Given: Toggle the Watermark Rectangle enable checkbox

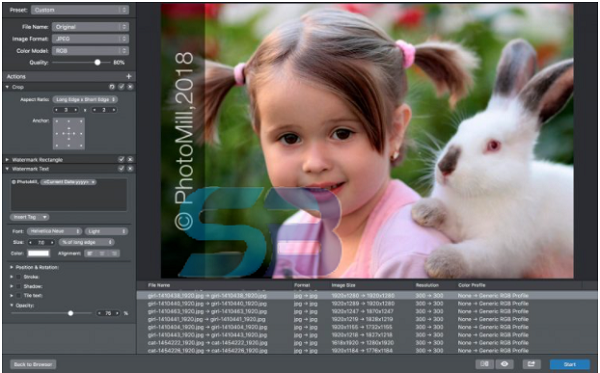Looking at the screenshot, I should (121, 159).
